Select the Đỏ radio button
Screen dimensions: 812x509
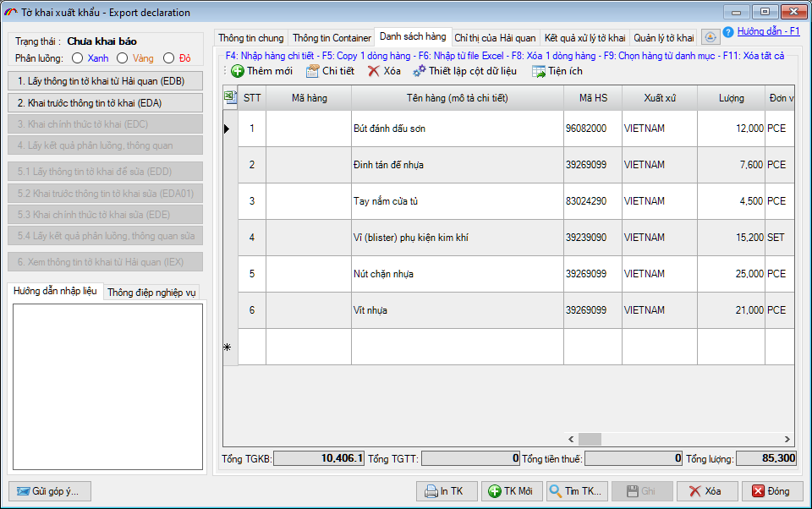[169, 58]
